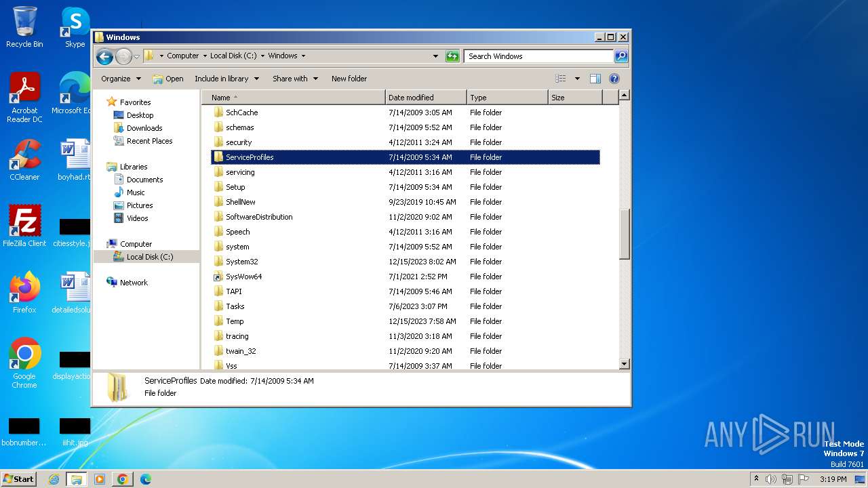868x488 pixels.
Task: Click the Start button
Action: tap(19, 479)
